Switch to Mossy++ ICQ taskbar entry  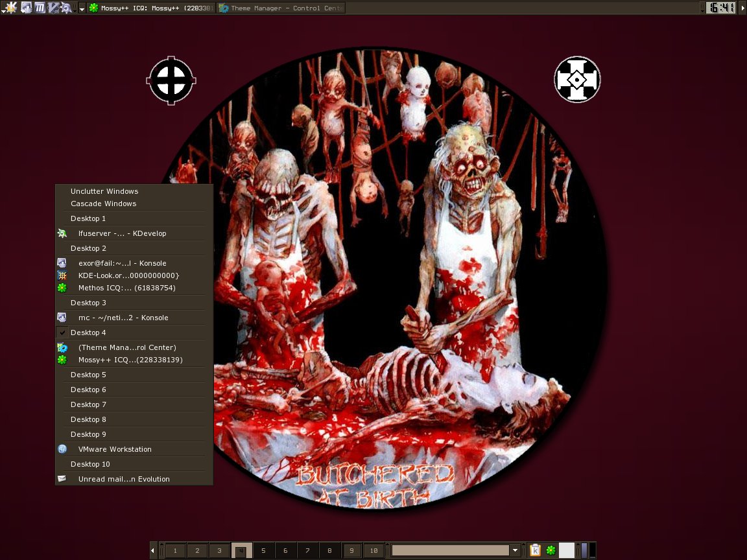click(152, 8)
